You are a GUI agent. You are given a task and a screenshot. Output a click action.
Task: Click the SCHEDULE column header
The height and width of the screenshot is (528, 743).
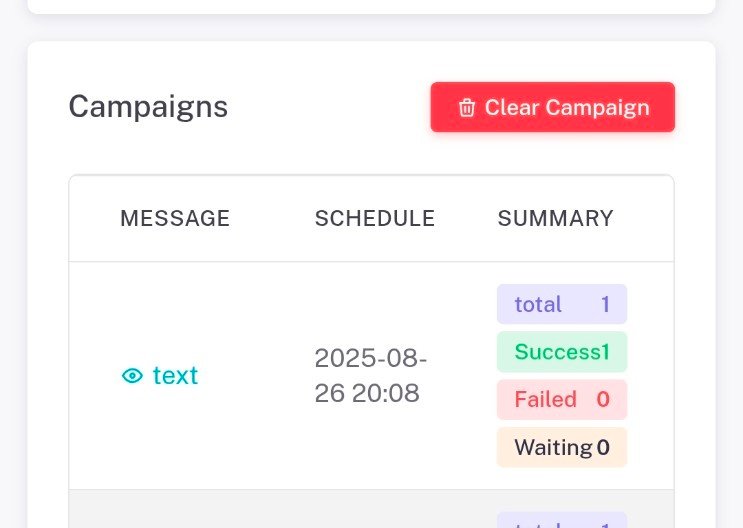pos(375,218)
